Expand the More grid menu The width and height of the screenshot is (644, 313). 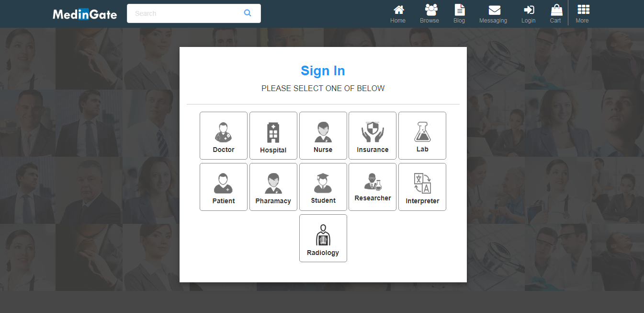pos(582,14)
